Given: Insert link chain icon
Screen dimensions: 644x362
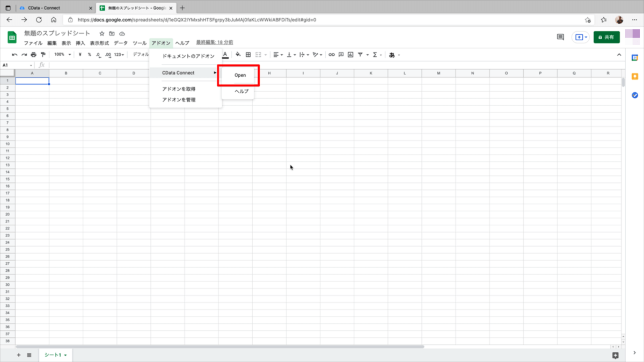Looking at the screenshot, I should [332, 55].
